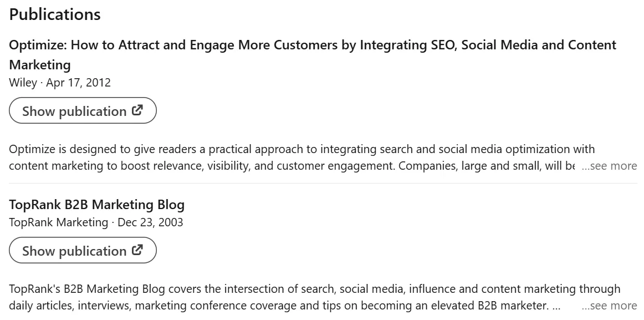
Task: Expand the Optimize description with see more
Action: point(609,166)
